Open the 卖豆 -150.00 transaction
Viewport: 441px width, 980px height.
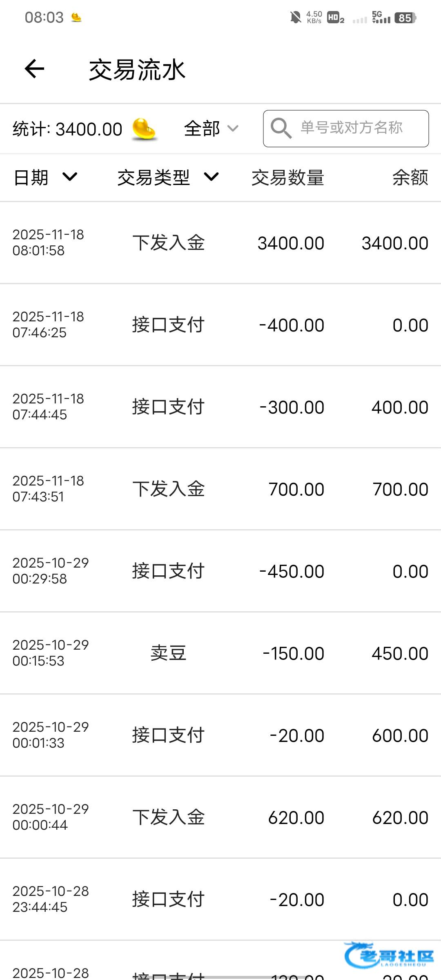click(220, 653)
